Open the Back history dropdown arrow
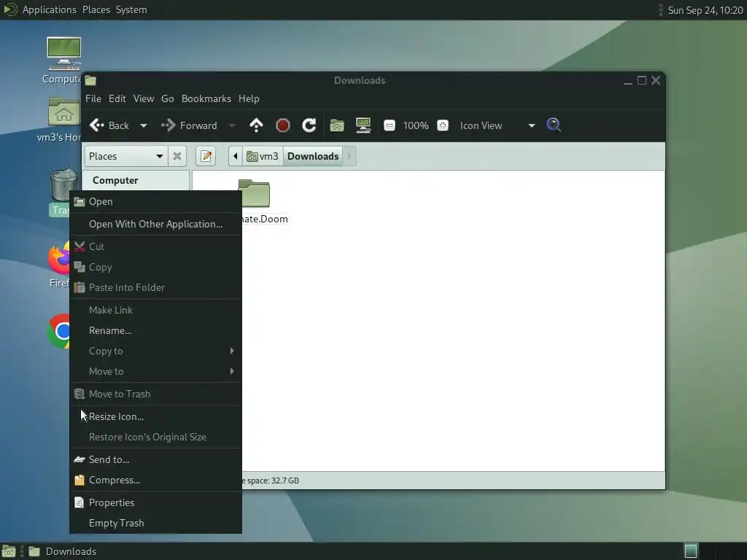Screen dimensions: 747x560 (x=144, y=125)
